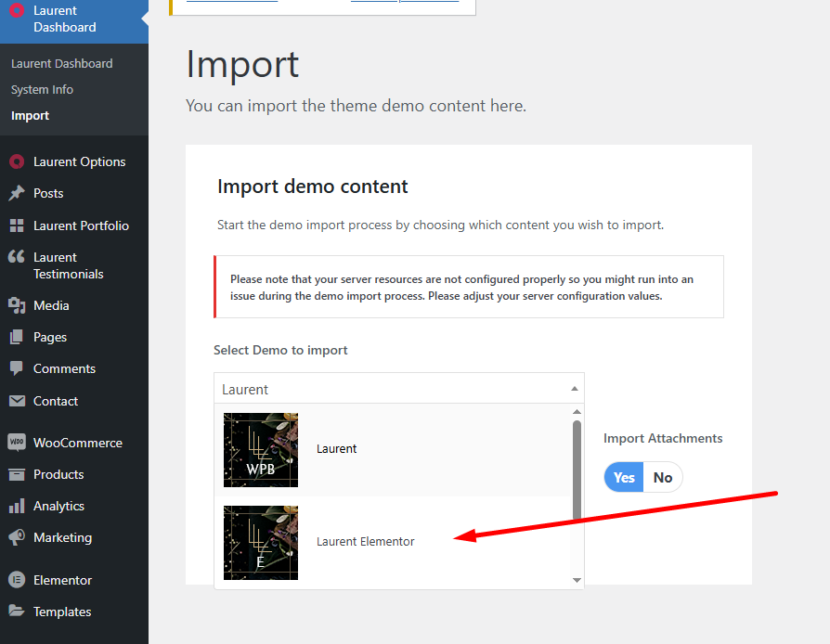The height and width of the screenshot is (644, 830).
Task: Click the Contact envelope icon
Action: click(17, 401)
